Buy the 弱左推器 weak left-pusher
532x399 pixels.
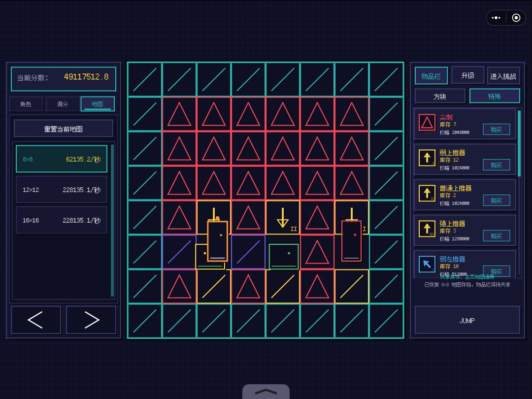tap(497, 271)
